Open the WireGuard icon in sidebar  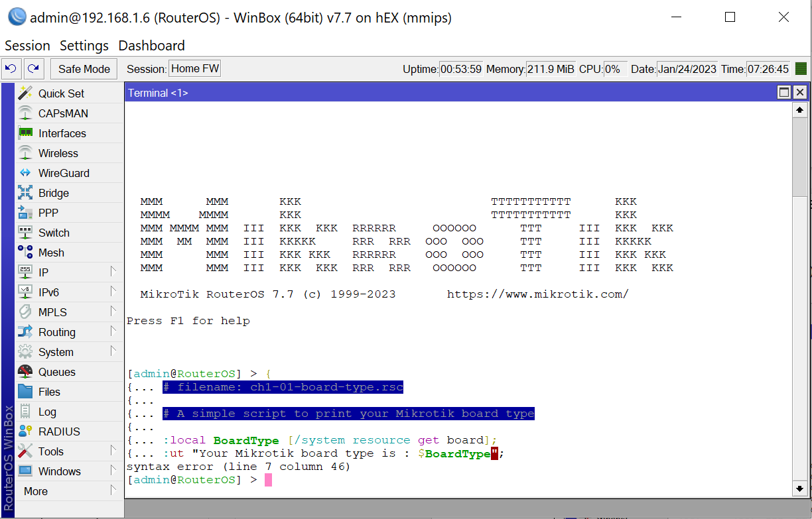point(25,173)
